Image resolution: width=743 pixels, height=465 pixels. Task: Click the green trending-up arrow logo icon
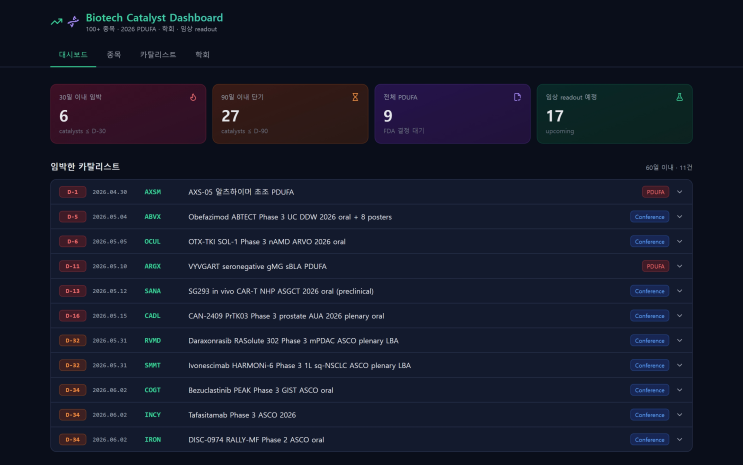(x=56, y=21)
